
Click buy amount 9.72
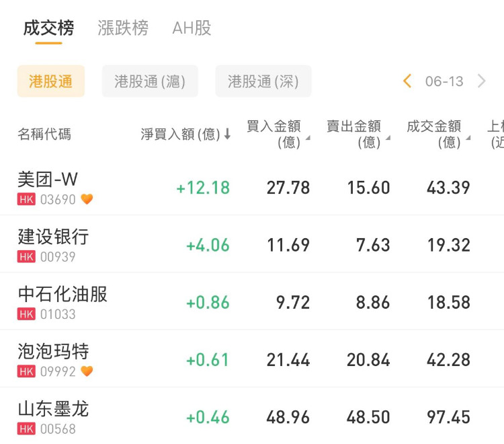pos(293,303)
